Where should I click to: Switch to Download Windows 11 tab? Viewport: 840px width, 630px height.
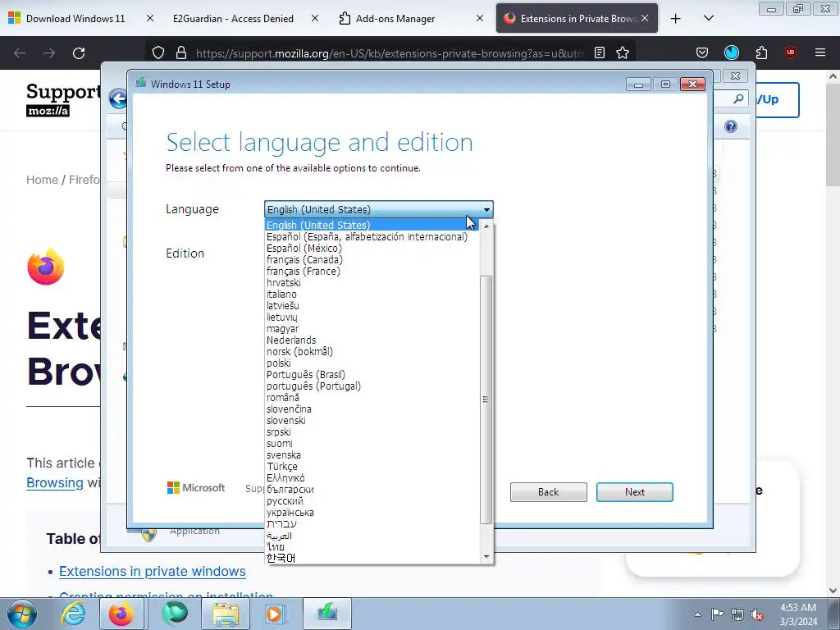[75, 19]
